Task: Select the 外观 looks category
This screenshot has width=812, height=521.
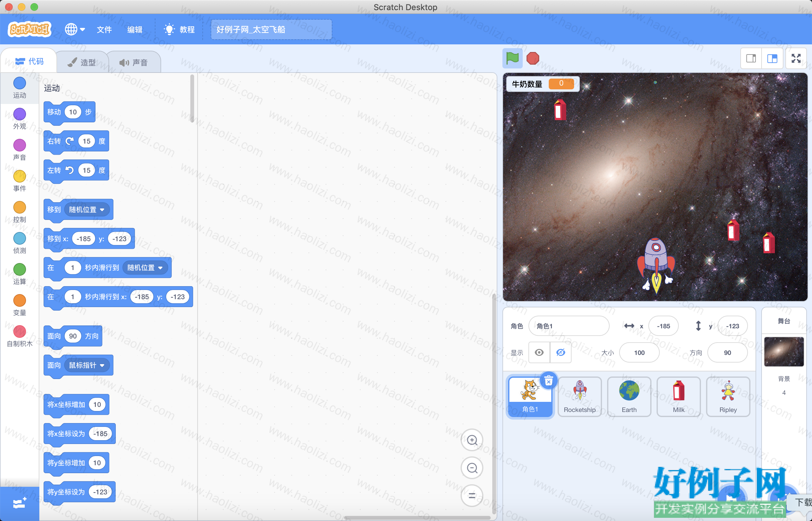Action: coord(20,119)
